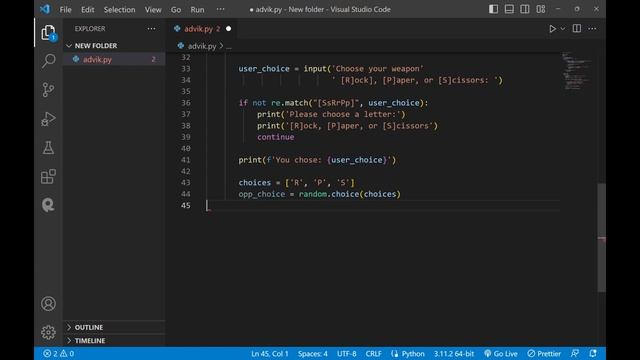
Task: Open hidden menus via title bar ellipsis
Action: click(x=220, y=9)
